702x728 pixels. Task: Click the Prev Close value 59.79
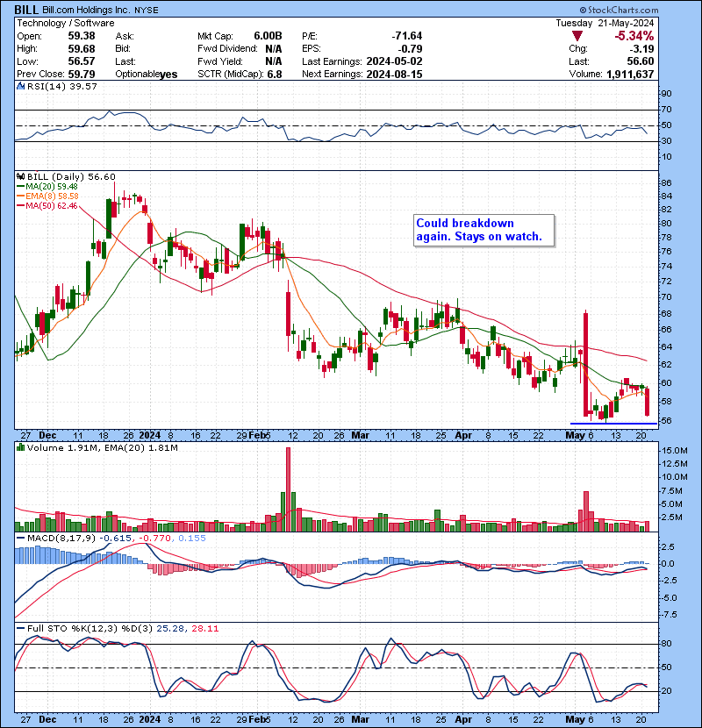click(82, 75)
